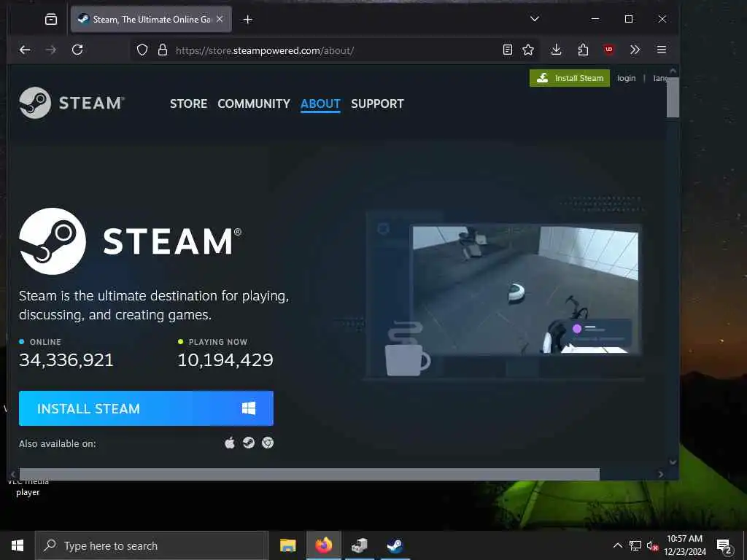Expand the list all tabs chevron

click(x=535, y=18)
